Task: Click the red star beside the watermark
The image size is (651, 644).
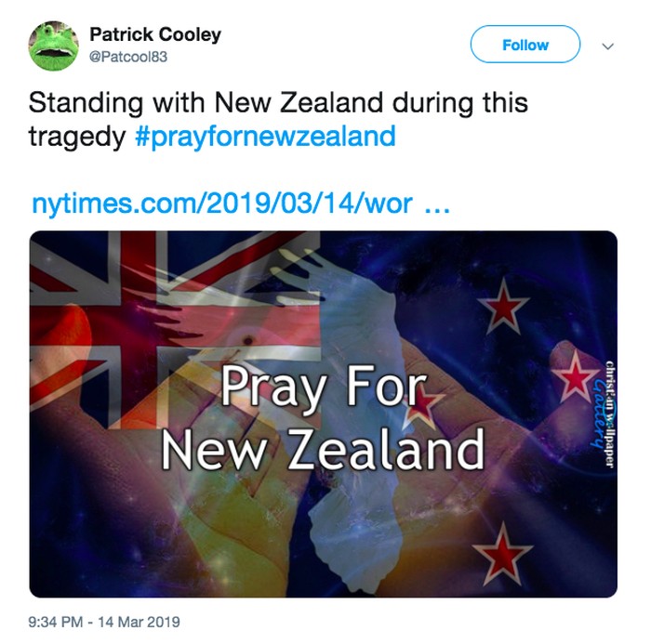Action: click(575, 376)
